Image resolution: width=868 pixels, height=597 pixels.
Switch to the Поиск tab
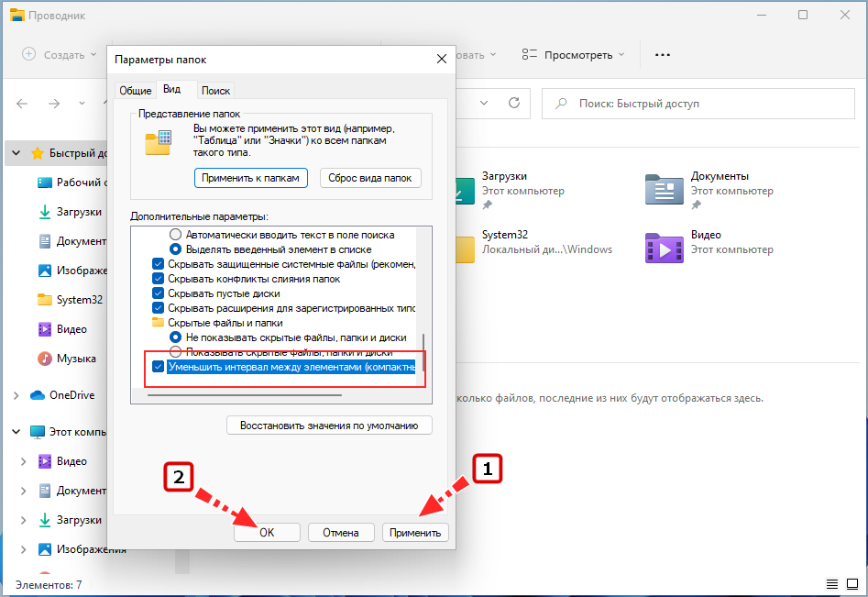(x=215, y=90)
